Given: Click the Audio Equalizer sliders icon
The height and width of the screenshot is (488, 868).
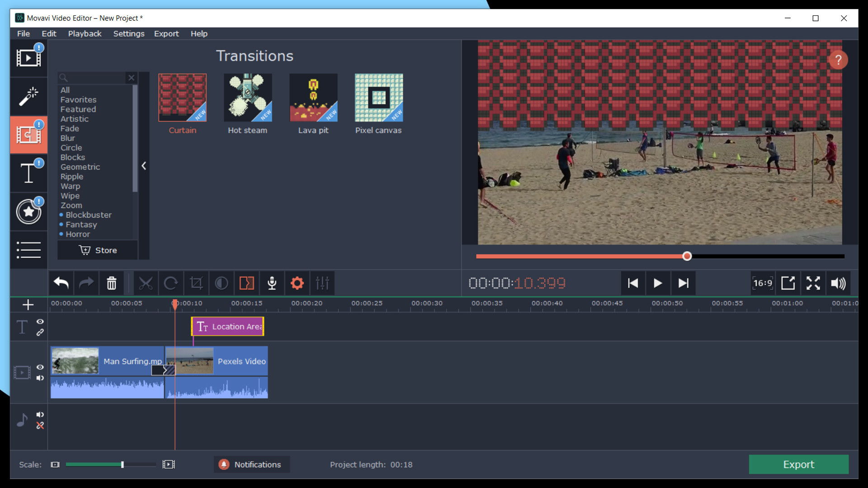Looking at the screenshot, I should [x=322, y=283].
